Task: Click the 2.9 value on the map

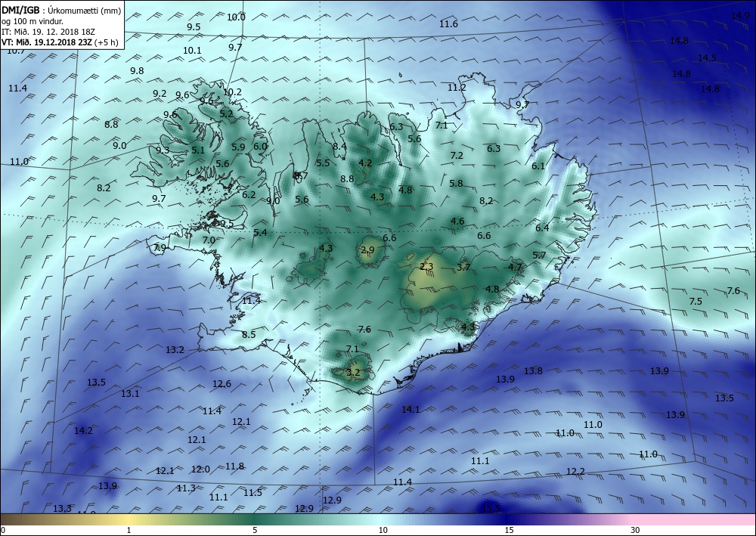Action: point(367,249)
